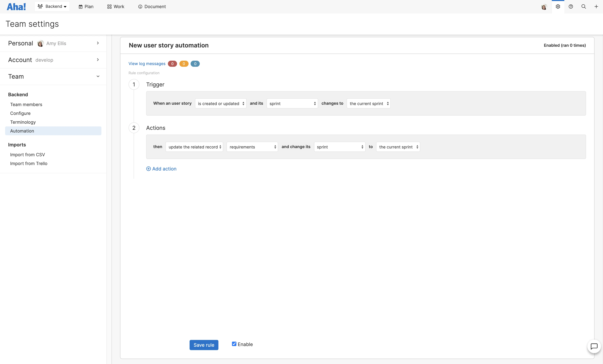Open the Plan menu

click(x=86, y=7)
